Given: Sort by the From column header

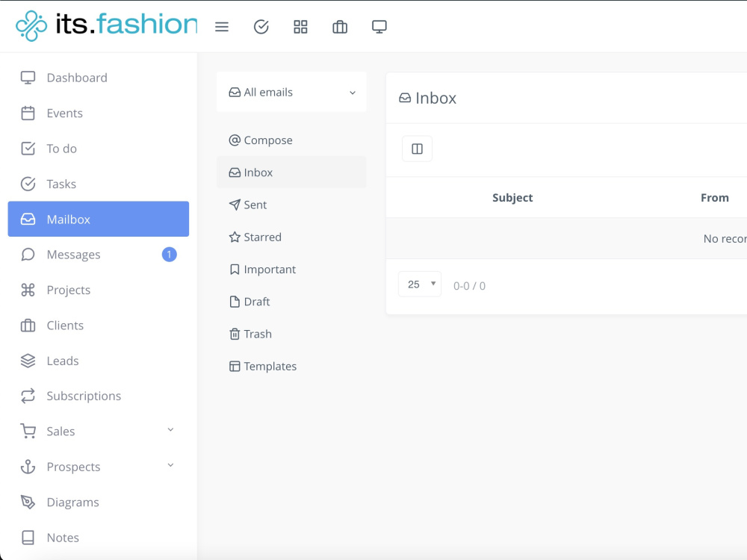Looking at the screenshot, I should pyautogui.click(x=715, y=198).
